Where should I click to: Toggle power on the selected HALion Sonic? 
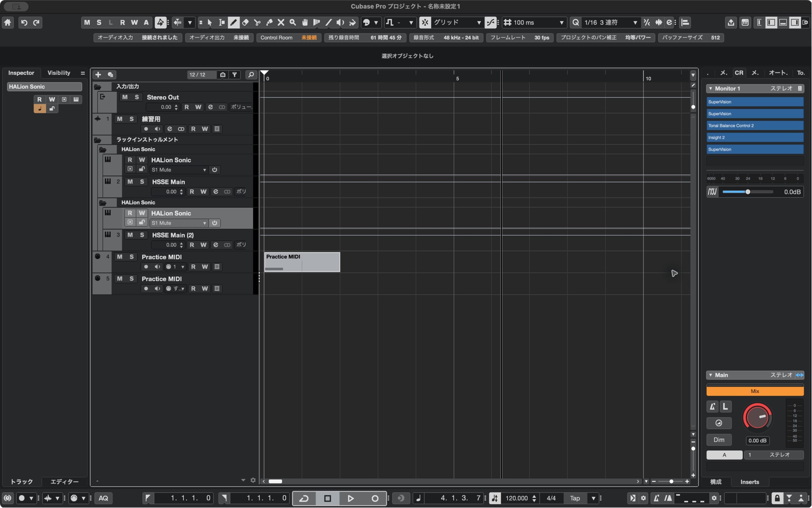point(214,223)
